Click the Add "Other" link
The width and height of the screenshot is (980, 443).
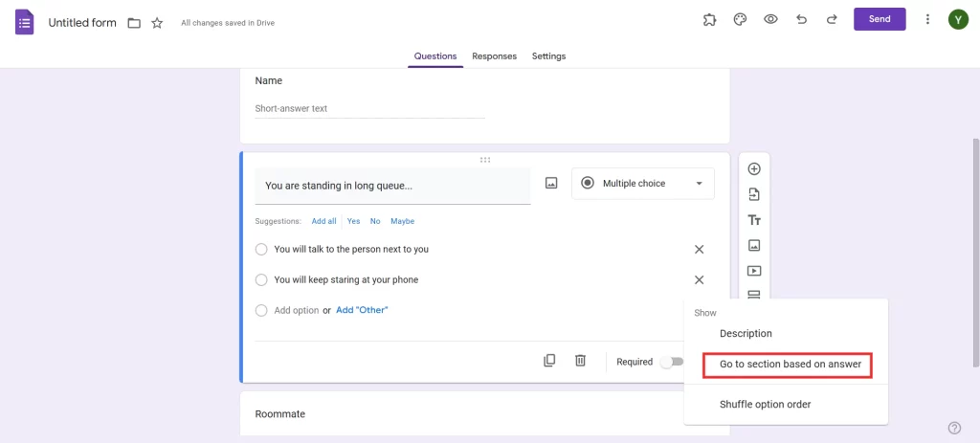pyautogui.click(x=362, y=310)
